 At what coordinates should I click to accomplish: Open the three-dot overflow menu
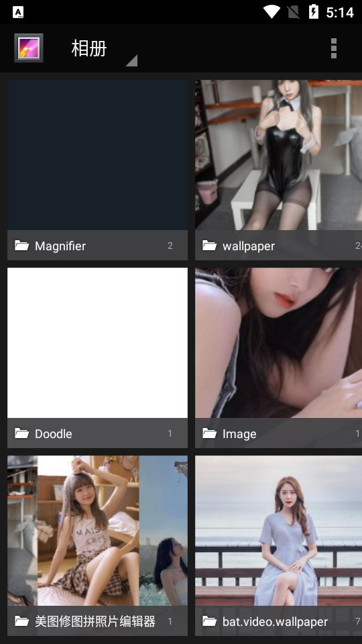coord(334,48)
